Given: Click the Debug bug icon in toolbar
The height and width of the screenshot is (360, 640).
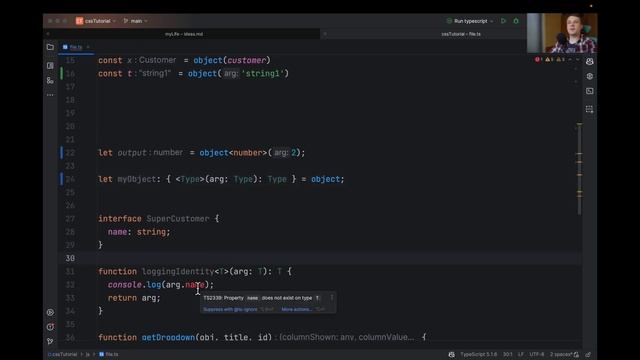Looking at the screenshot, I should pyautogui.click(x=516, y=21).
